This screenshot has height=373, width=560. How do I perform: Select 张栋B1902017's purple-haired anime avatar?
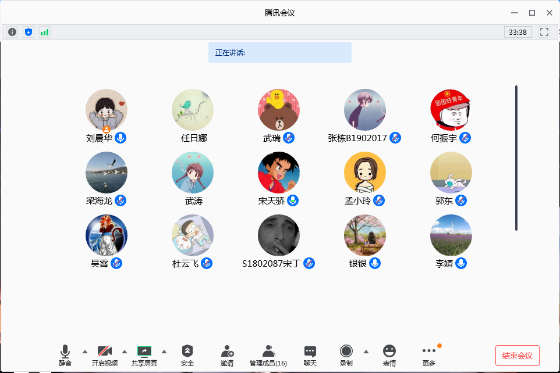tap(365, 110)
